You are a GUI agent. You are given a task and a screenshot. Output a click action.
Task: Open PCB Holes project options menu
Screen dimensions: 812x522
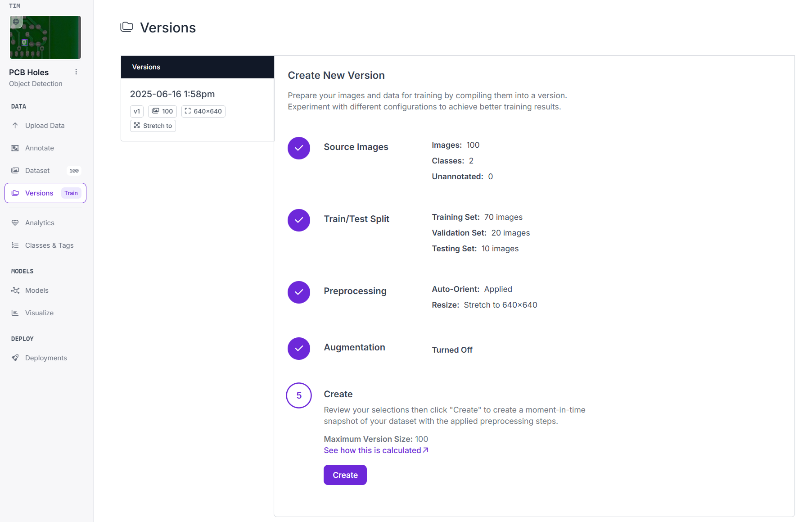tap(76, 72)
